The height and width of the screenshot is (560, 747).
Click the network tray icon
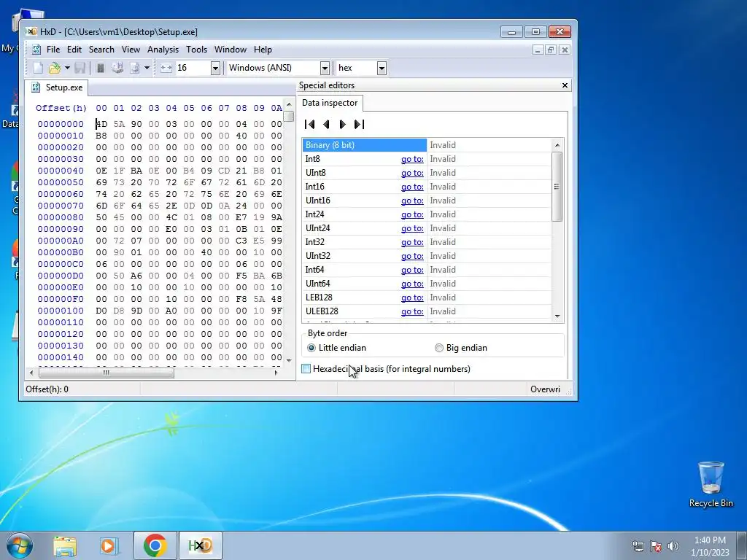(x=638, y=546)
